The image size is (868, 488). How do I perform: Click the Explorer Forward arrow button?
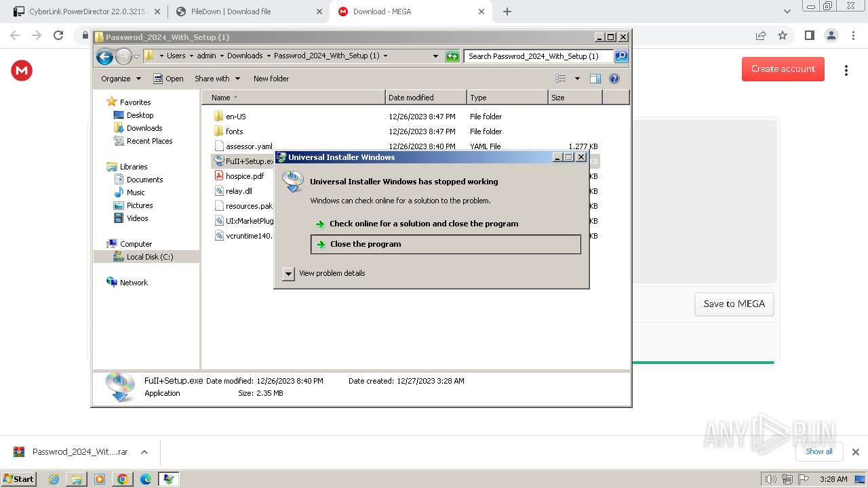(x=123, y=56)
